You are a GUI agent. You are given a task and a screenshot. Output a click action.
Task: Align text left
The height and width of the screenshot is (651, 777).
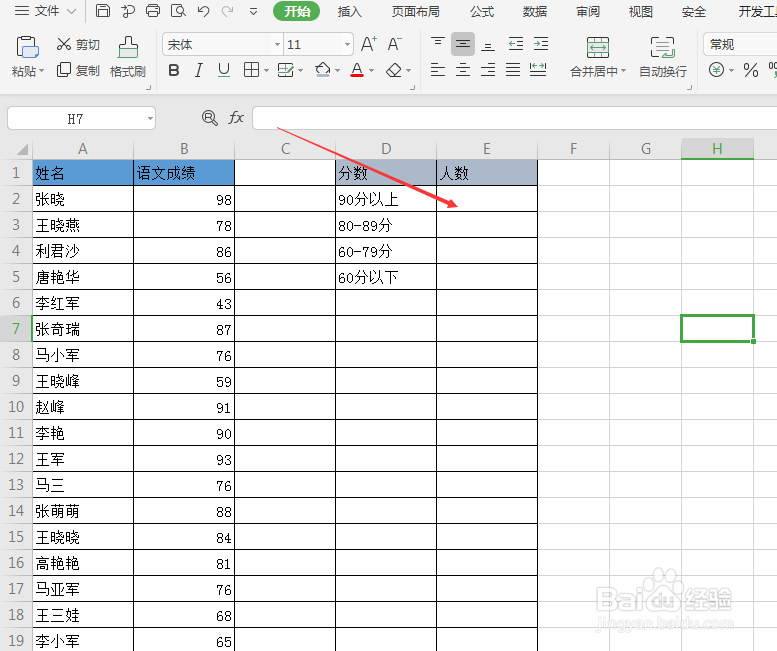438,70
